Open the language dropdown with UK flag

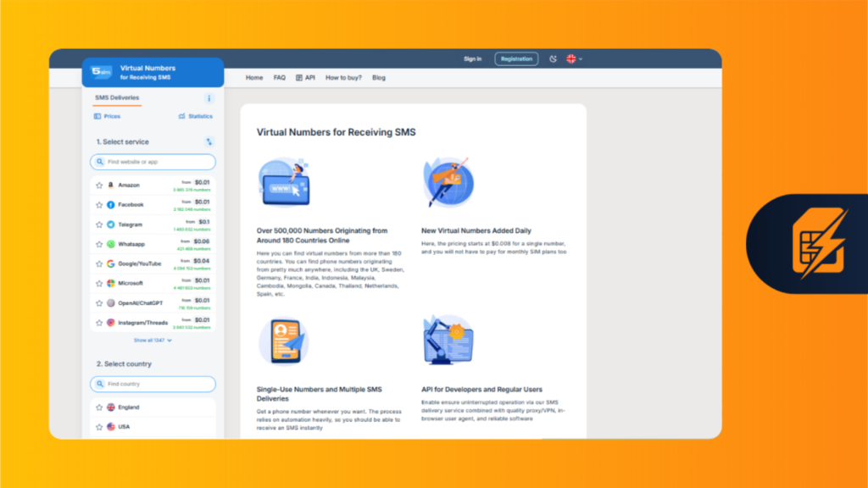(574, 59)
